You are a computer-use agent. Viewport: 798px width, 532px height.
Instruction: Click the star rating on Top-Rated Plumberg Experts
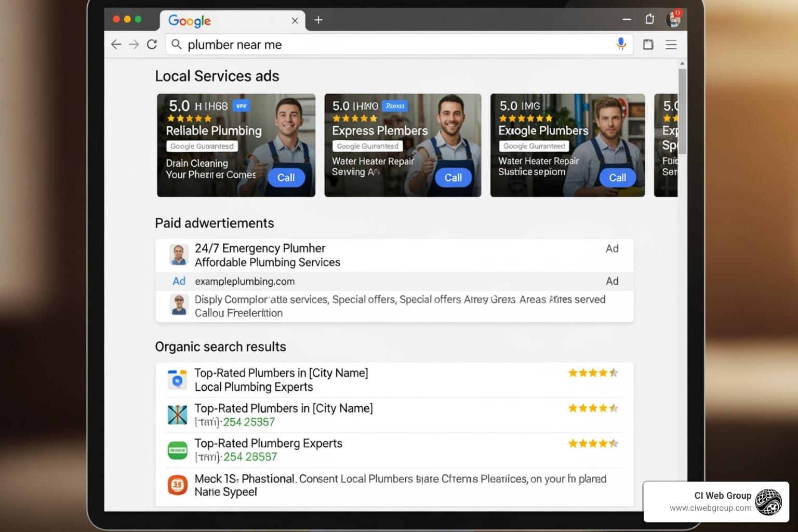[x=593, y=443]
